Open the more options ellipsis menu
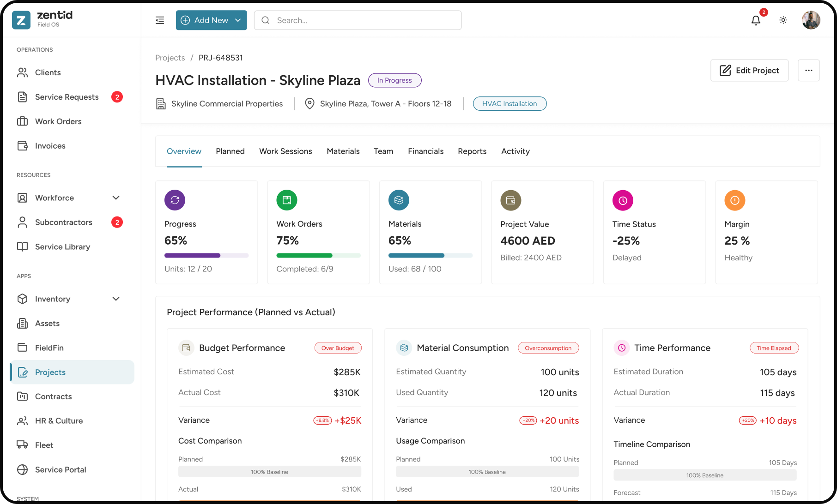837x504 pixels. 809,71
